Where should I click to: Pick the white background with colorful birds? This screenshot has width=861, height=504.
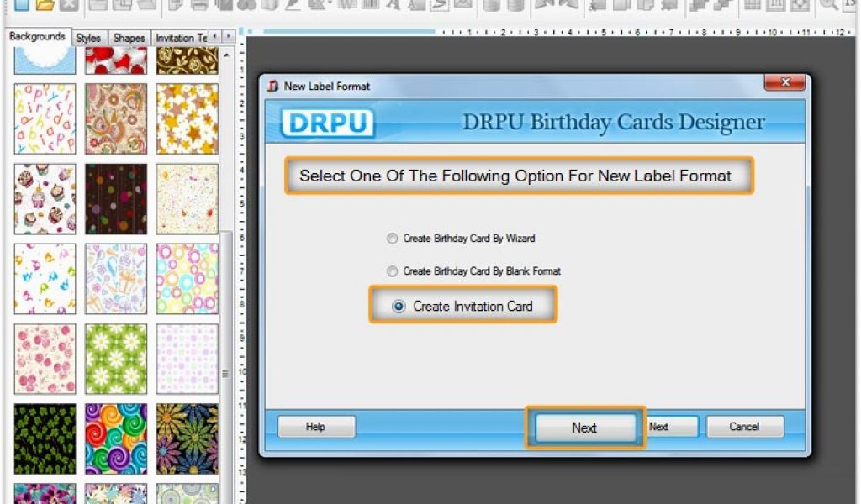45,279
